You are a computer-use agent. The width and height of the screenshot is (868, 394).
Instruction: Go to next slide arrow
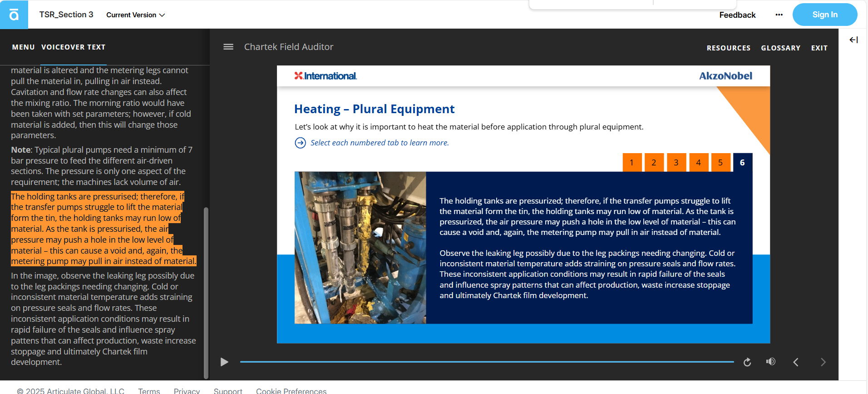click(x=823, y=362)
